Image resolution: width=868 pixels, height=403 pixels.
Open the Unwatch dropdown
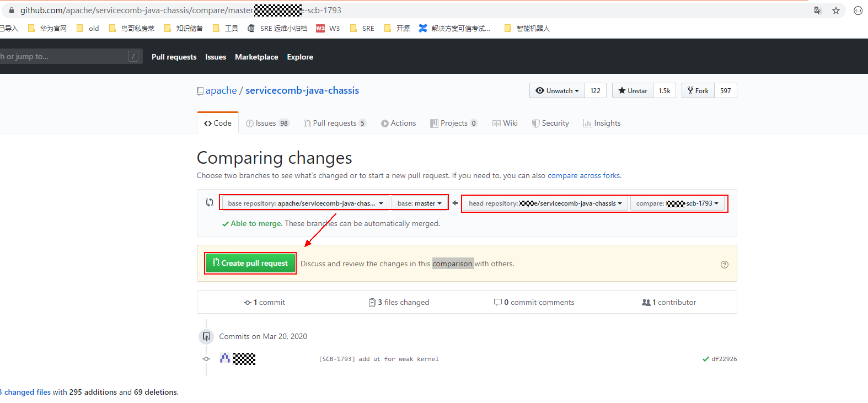(557, 90)
